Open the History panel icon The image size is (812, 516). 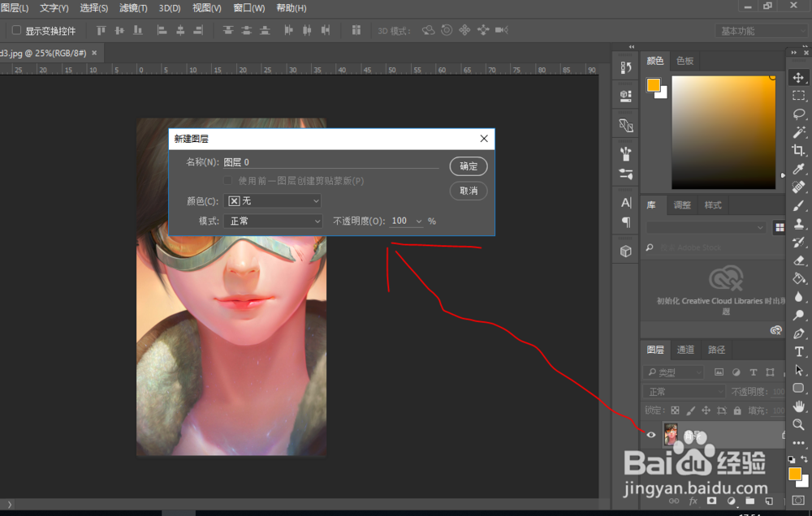(x=625, y=67)
